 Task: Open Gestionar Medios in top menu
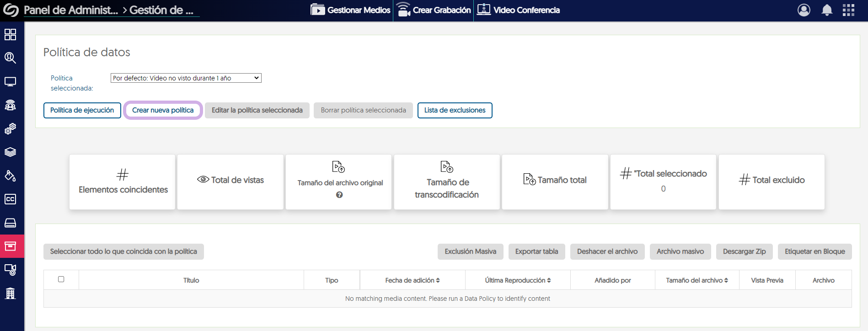pos(350,10)
